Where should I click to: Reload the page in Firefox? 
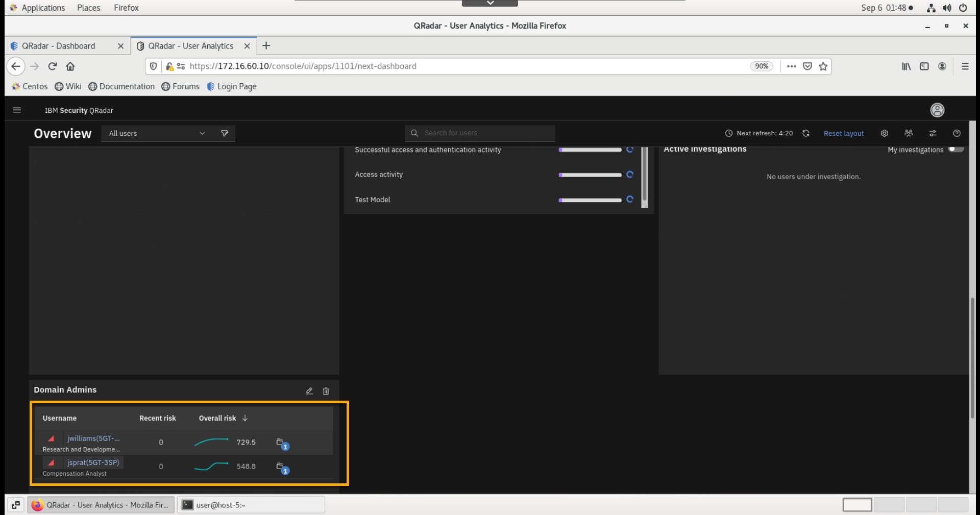pos(52,66)
